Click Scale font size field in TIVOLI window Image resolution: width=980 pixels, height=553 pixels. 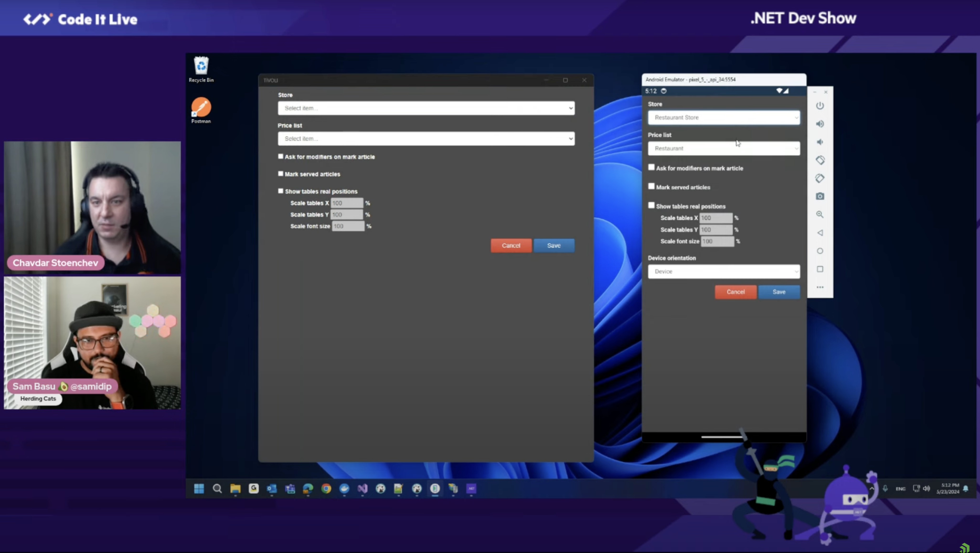348,226
